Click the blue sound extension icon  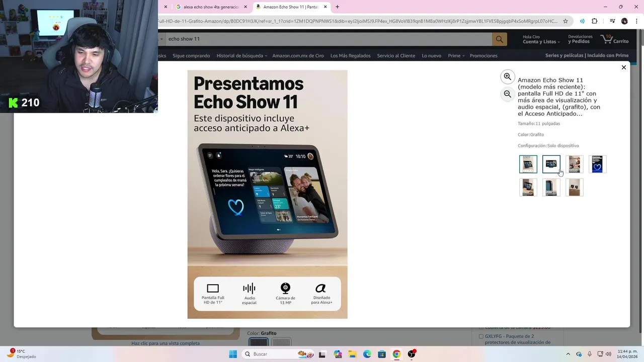point(582,21)
